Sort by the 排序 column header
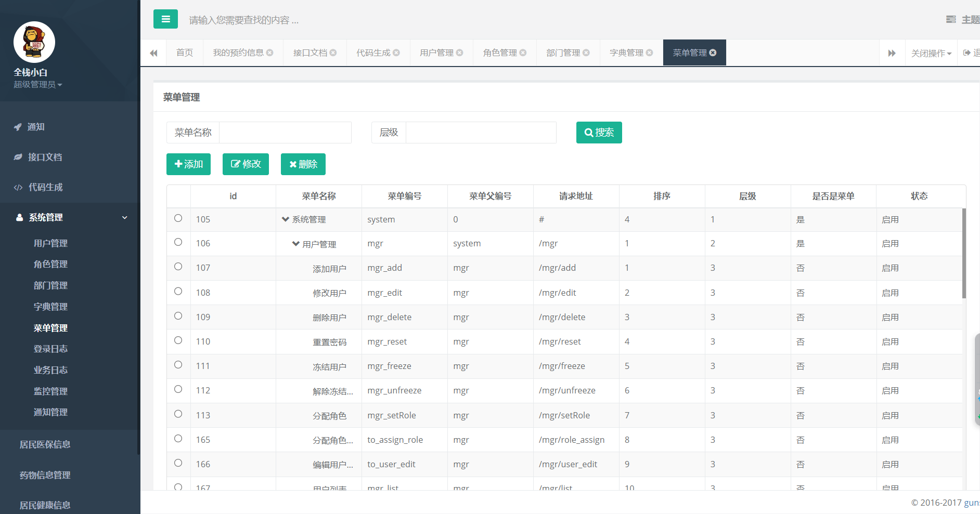Viewport: 980px width, 514px height. (662, 196)
